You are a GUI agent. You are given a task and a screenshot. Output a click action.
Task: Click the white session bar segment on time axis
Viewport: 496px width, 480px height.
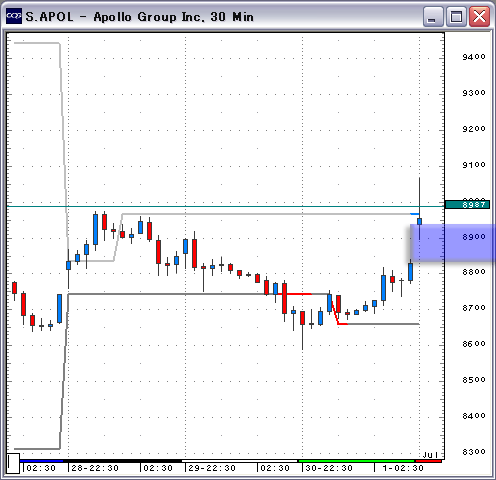point(239,461)
